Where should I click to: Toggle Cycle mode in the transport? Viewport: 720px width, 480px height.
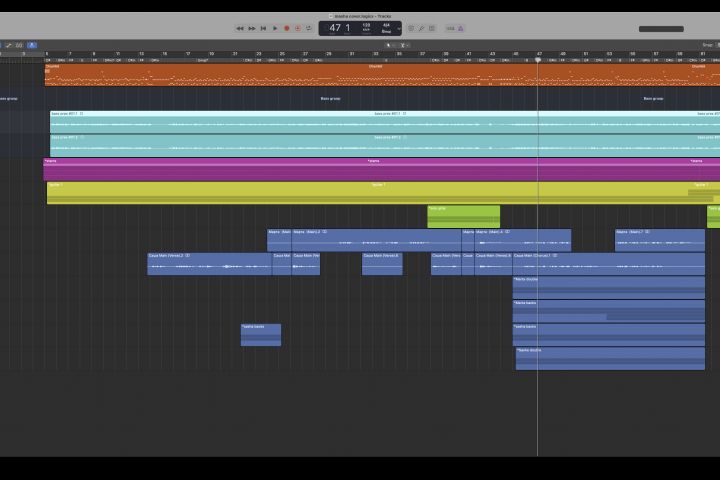(309, 28)
